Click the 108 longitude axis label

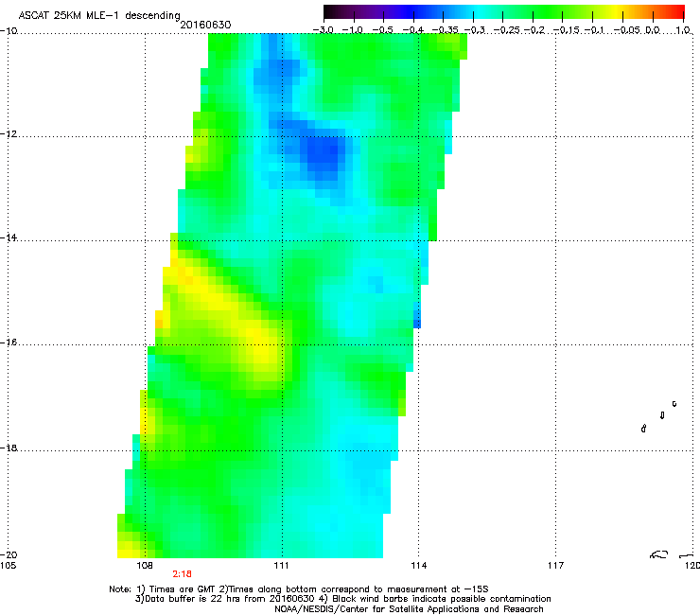(145, 566)
